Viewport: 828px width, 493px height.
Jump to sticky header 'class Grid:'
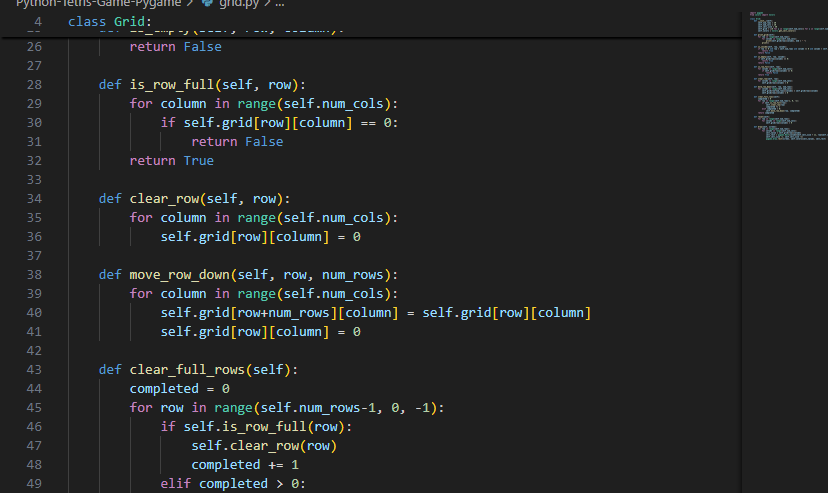(x=110, y=21)
